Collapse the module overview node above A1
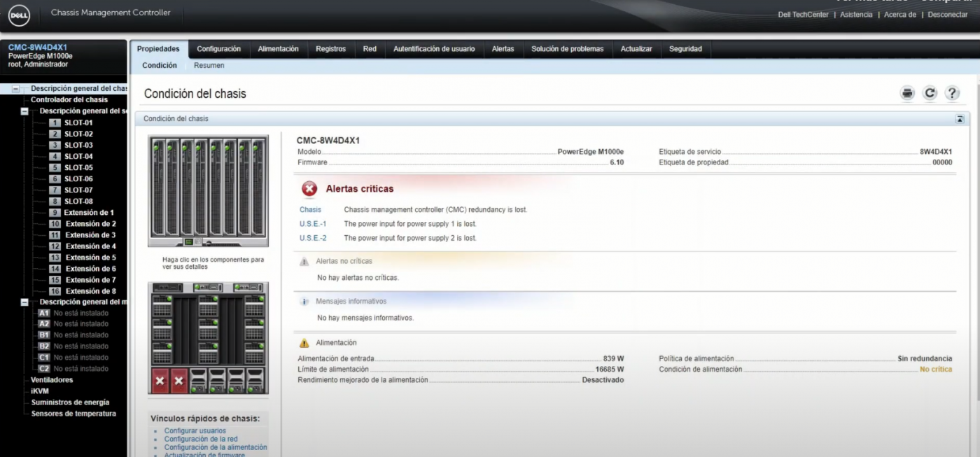 coord(24,302)
